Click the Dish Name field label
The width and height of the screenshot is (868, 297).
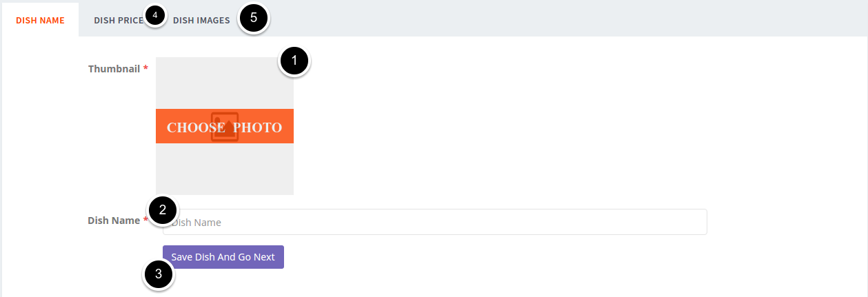click(x=114, y=221)
